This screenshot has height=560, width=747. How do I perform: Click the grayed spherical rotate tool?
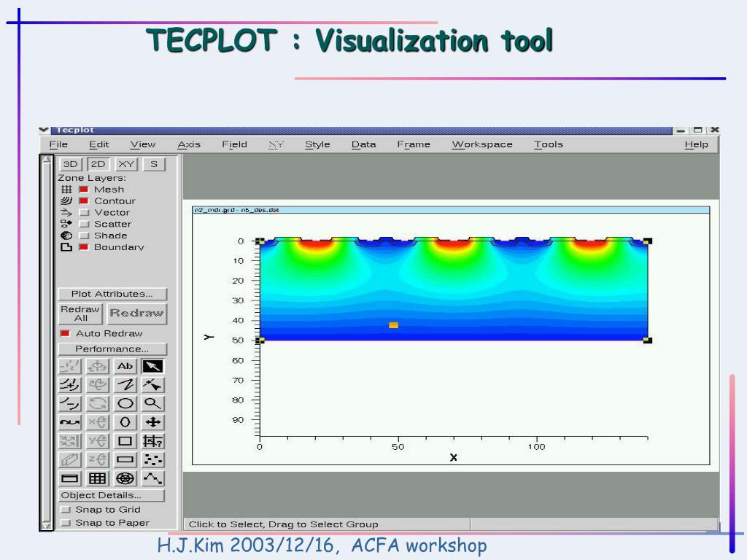[x=97, y=366]
